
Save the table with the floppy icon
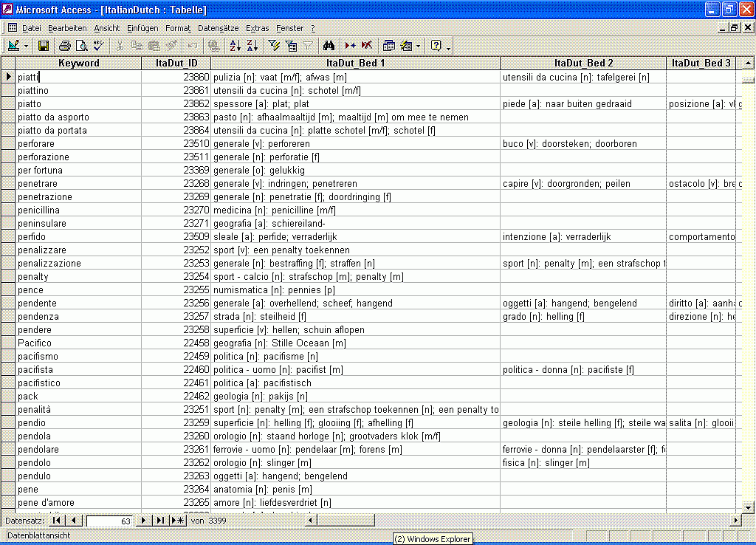click(44, 46)
